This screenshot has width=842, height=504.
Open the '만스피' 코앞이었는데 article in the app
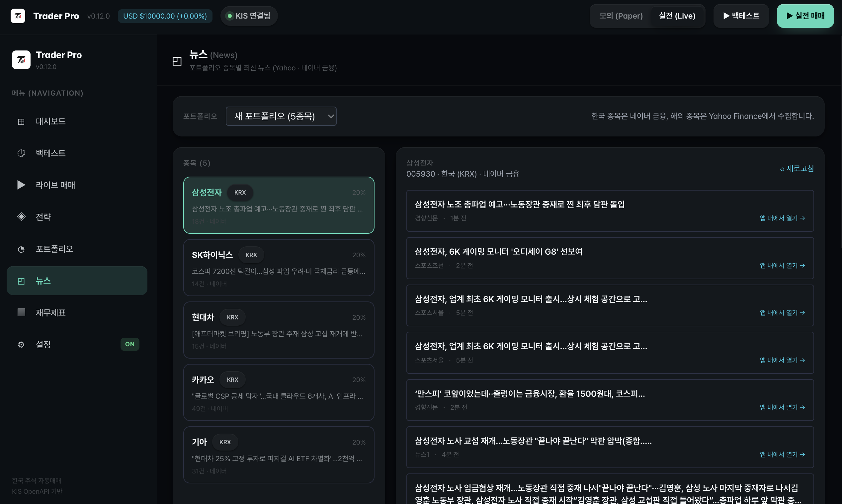pos(782,407)
